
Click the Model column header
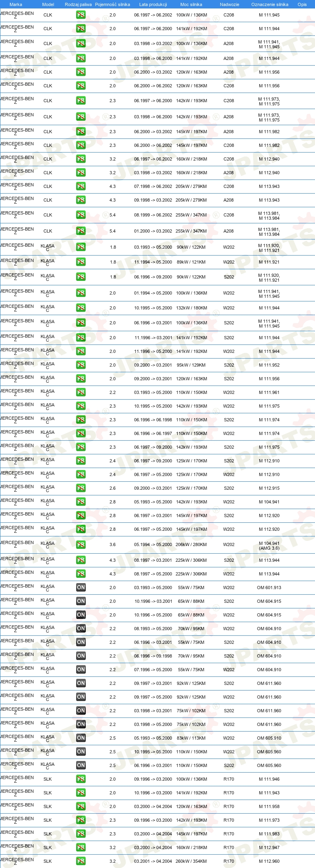(48, 4)
